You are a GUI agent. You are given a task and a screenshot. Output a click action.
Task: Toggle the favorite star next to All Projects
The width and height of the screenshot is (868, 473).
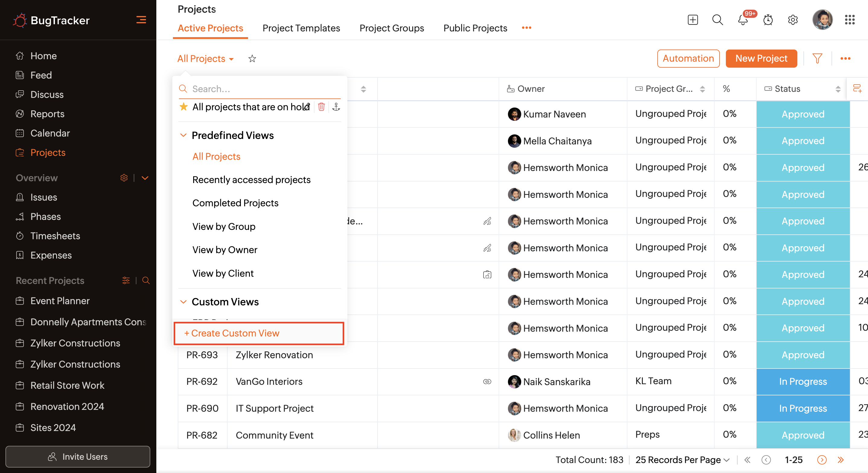click(252, 59)
